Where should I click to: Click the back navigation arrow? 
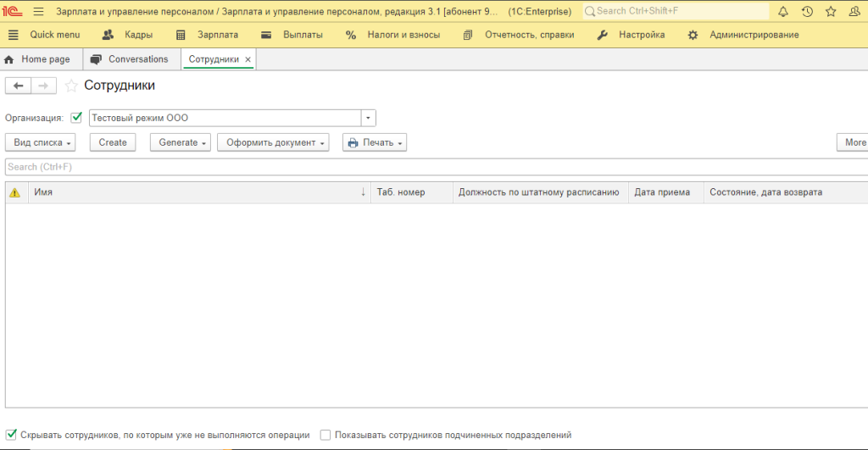(19, 86)
